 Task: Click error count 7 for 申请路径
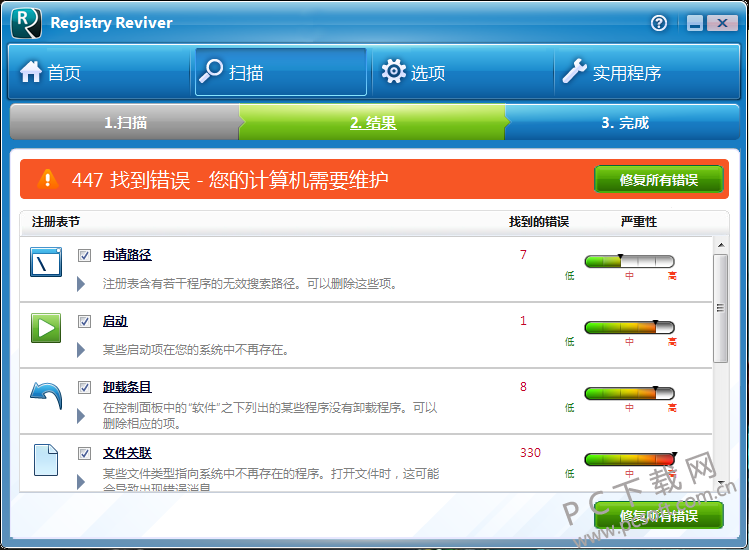524,255
